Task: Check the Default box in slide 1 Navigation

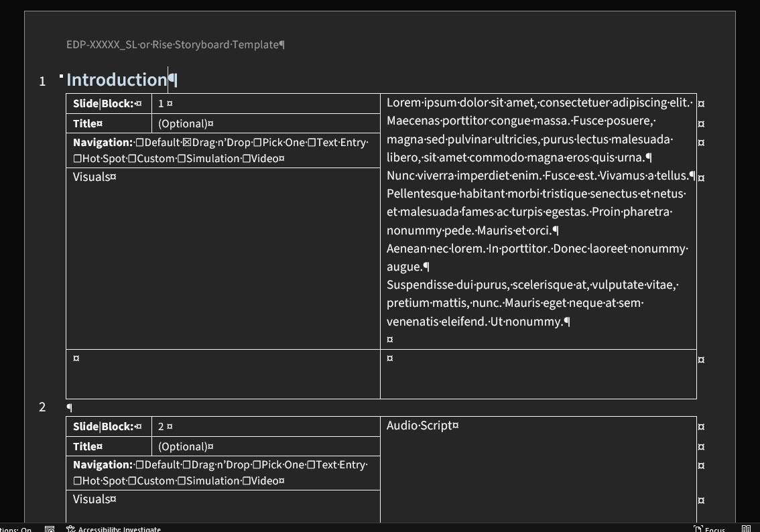Action: (139, 143)
